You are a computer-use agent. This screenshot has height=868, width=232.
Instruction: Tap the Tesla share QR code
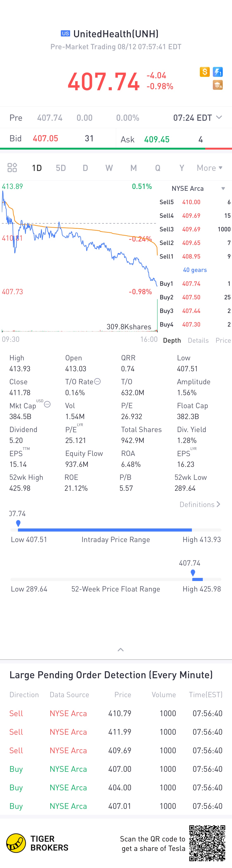point(207,843)
